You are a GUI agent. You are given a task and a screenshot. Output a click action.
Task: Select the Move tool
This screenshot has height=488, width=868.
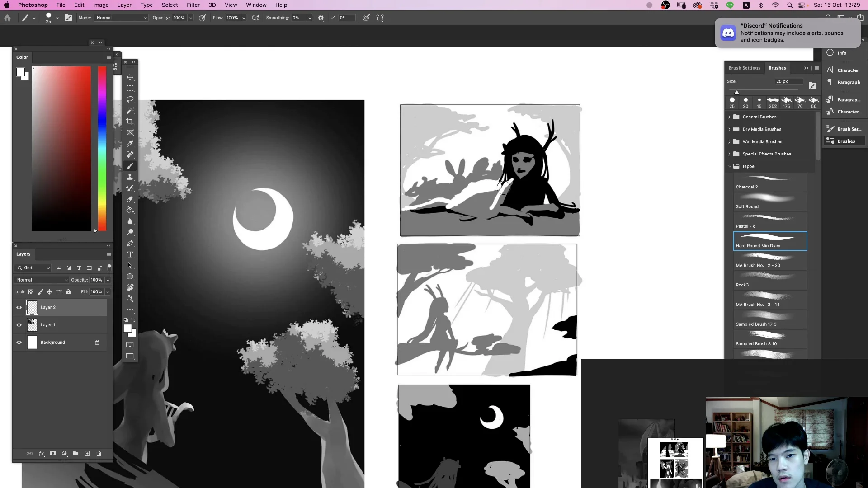[130, 77]
